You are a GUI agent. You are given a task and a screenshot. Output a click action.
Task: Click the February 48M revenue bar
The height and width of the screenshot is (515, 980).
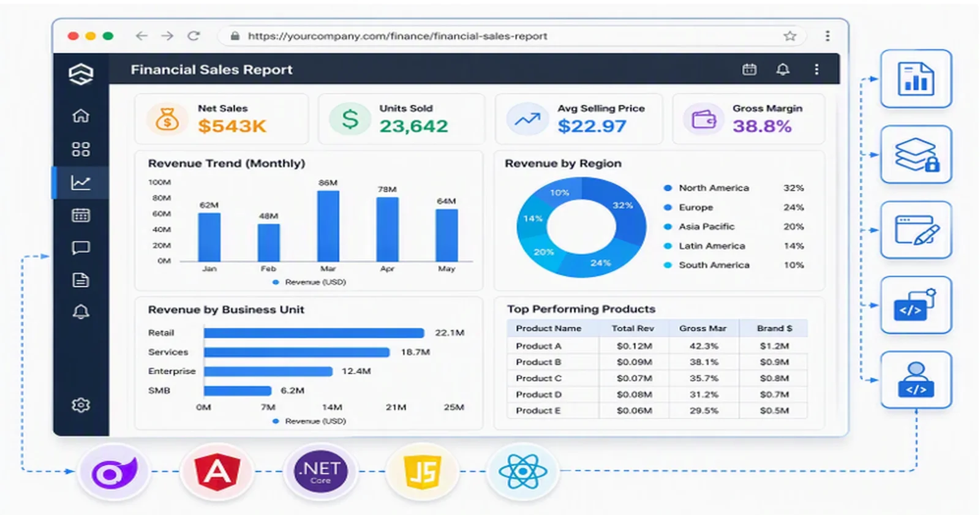click(269, 242)
